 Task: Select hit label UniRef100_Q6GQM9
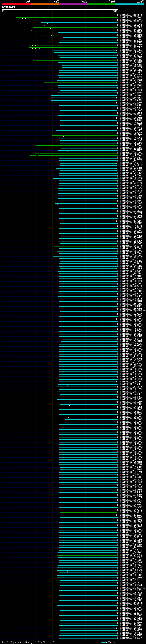point(131,70)
